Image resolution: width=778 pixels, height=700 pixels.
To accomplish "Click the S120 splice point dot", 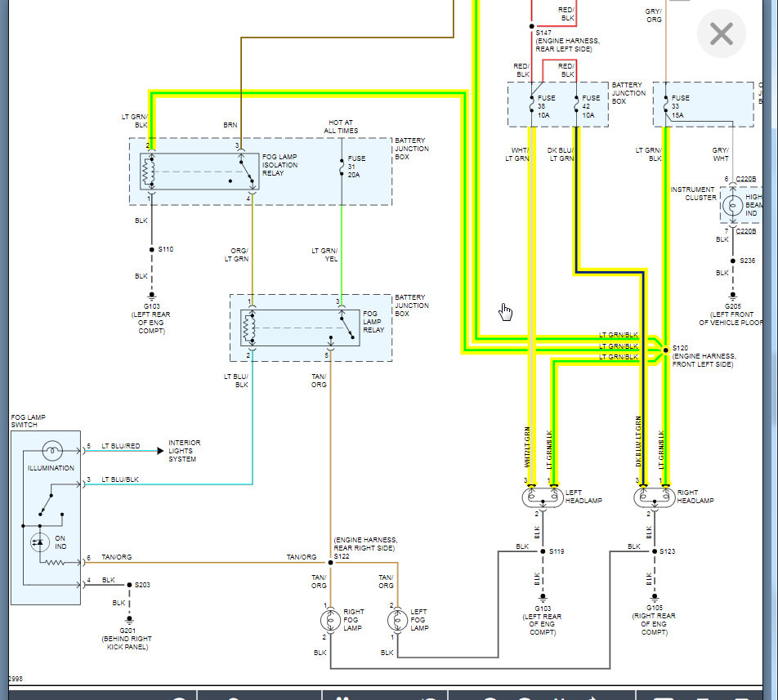I will [x=666, y=350].
